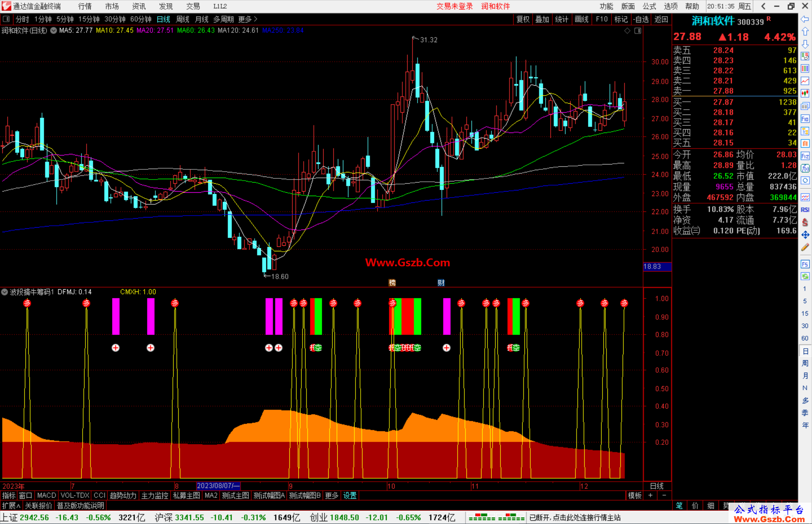This screenshot has width=812, height=524.
Task: Open the 更多 indicator list at bottom
Action: pyautogui.click(x=332, y=495)
